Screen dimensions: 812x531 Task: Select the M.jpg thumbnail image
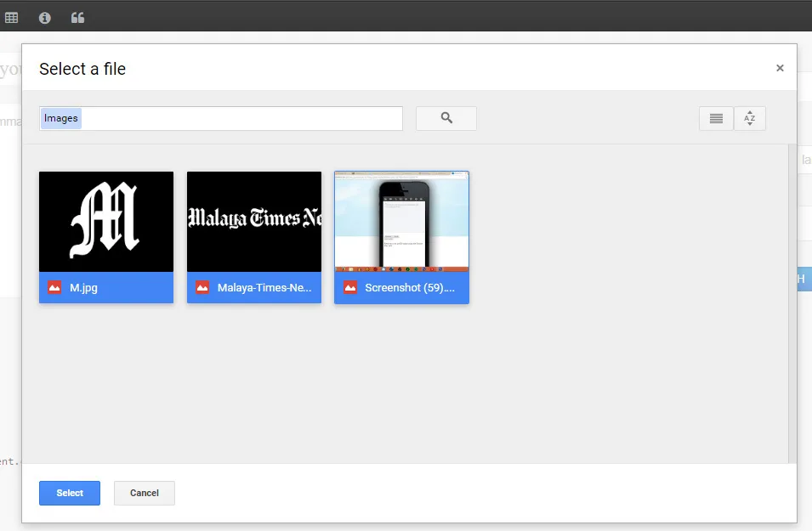(106, 222)
